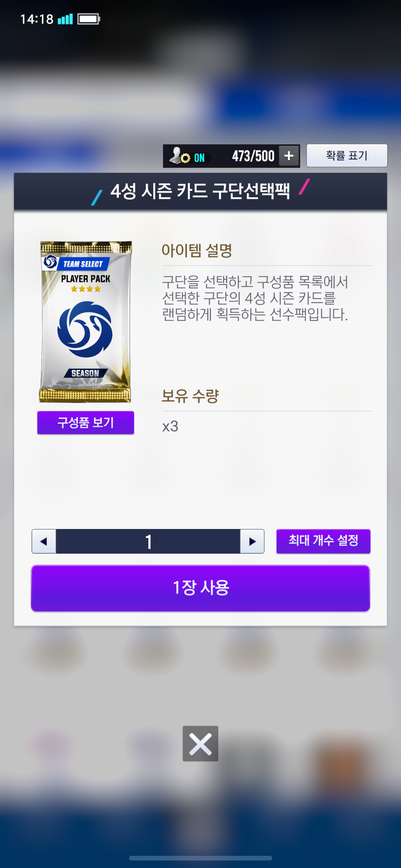
Task: Tap the battery icon in status bar
Action: [89, 19]
